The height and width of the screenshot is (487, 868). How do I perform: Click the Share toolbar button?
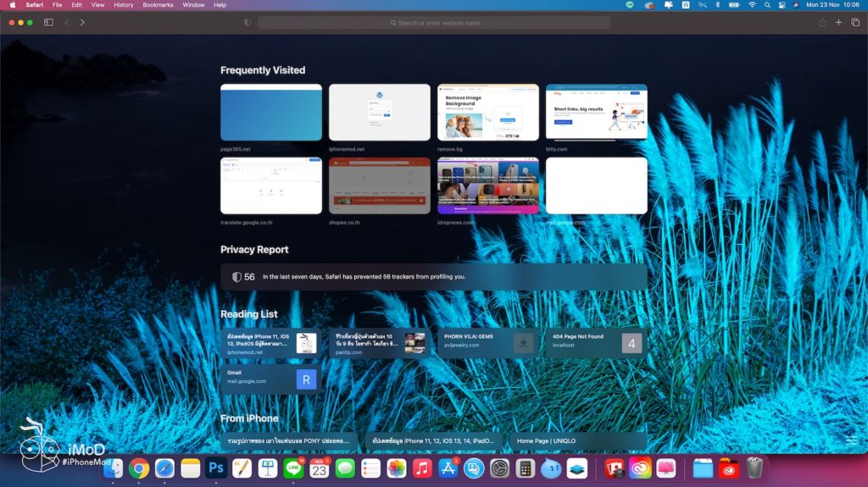tap(821, 22)
